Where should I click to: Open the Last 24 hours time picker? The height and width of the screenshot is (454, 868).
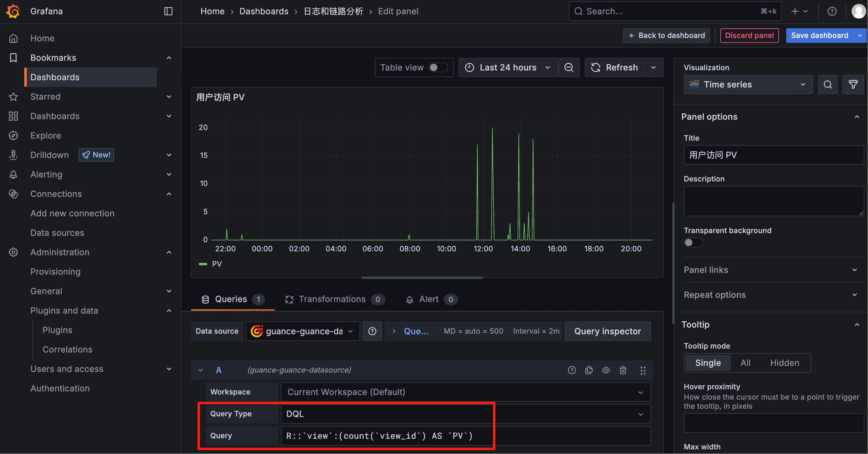tap(508, 67)
